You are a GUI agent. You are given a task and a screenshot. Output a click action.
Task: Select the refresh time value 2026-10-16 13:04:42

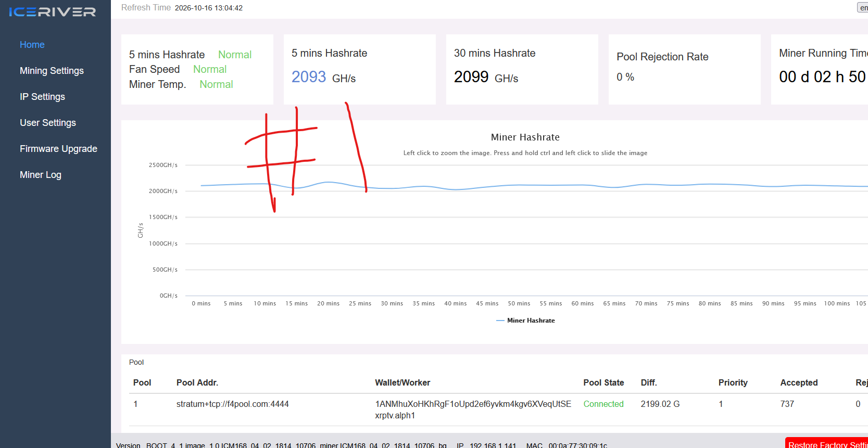coord(209,8)
